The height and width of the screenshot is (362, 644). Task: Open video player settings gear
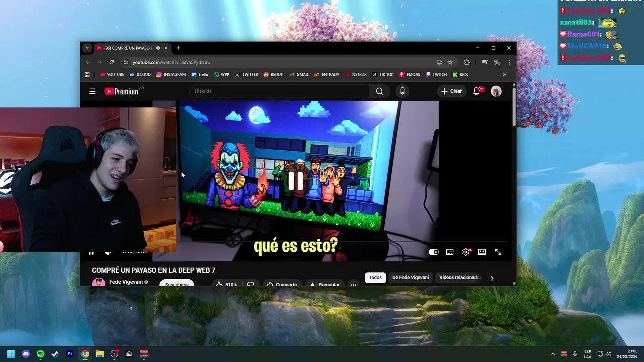[x=466, y=252]
